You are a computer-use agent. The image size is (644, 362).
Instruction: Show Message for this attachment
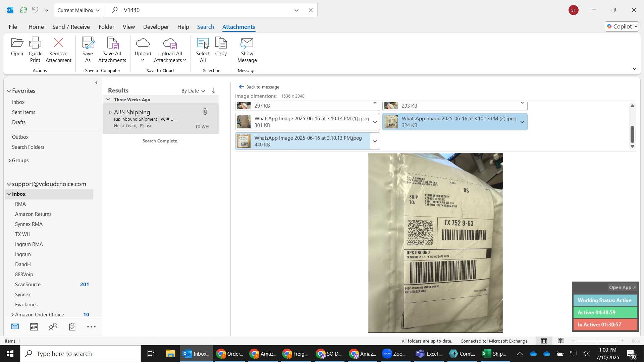(x=247, y=50)
